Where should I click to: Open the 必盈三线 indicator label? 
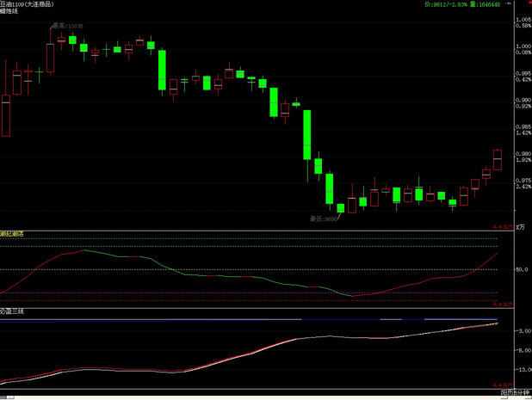(x=13, y=311)
